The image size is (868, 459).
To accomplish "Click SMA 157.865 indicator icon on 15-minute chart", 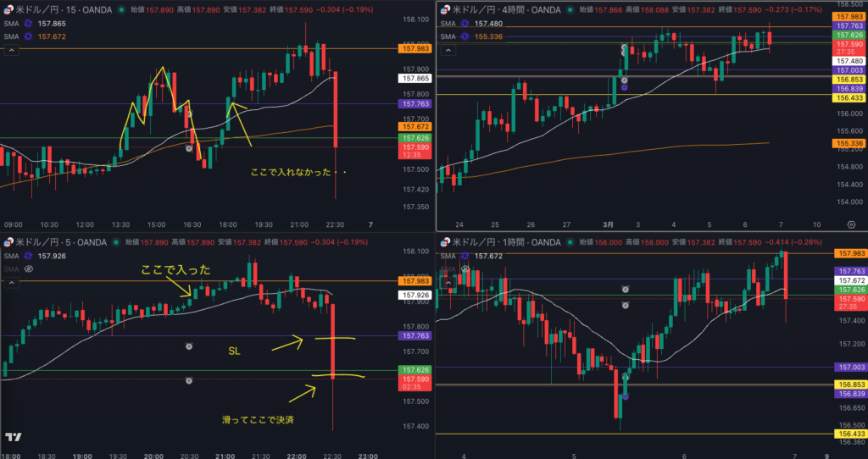I will click(x=27, y=24).
